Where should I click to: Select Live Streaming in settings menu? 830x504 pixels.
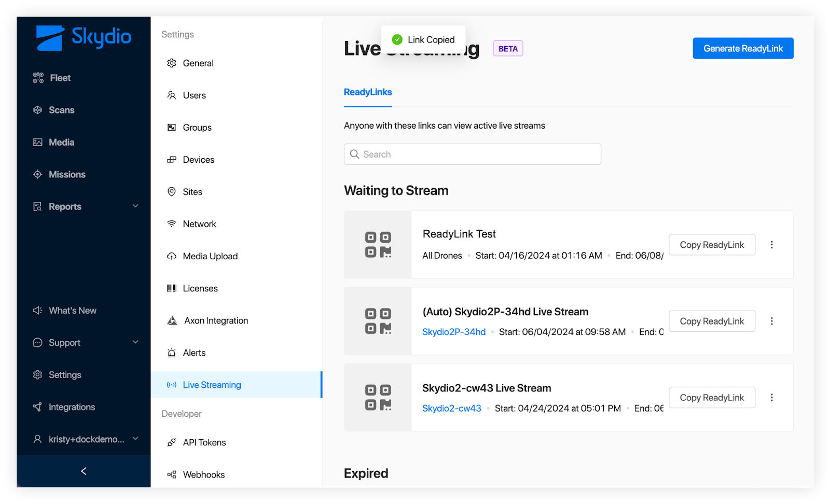tap(212, 385)
